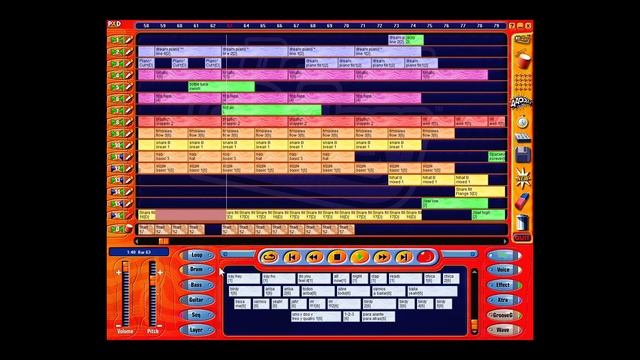Viewport: 640px width, 360px height.
Task: Rewind the song
Action: pos(314,257)
